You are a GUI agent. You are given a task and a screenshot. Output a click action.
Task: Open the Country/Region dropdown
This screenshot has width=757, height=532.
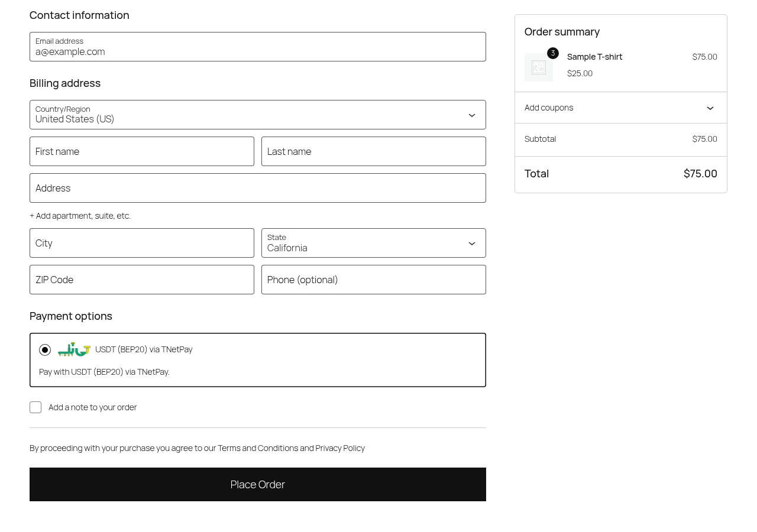(x=258, y=115)
